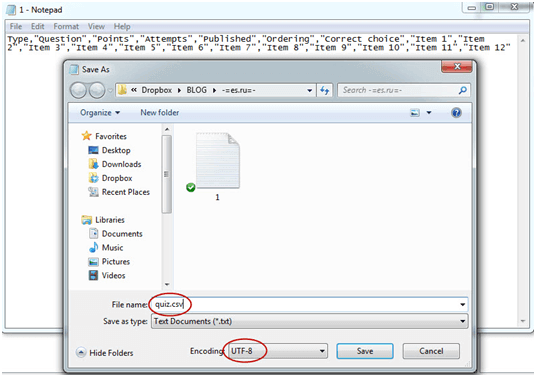536x377 pixels.
Task: Open the recent locations arrow beside Forward
Action: click(110, 91)
